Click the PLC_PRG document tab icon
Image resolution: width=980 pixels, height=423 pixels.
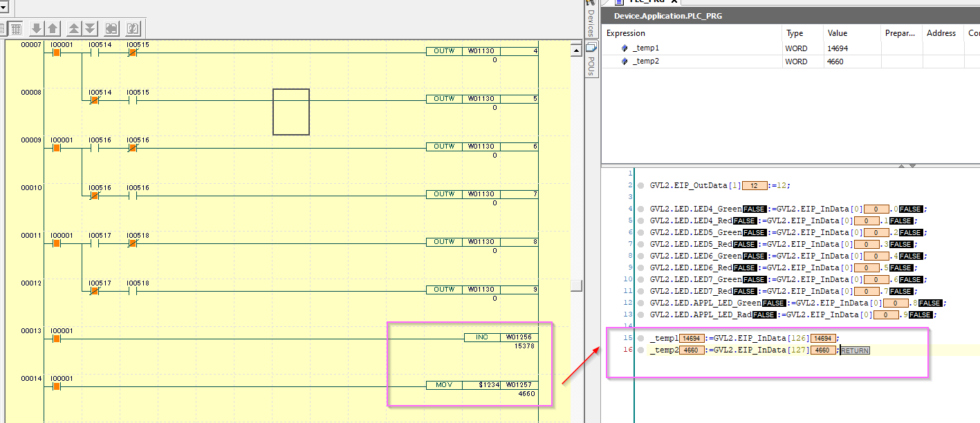(x=620, y=2)
